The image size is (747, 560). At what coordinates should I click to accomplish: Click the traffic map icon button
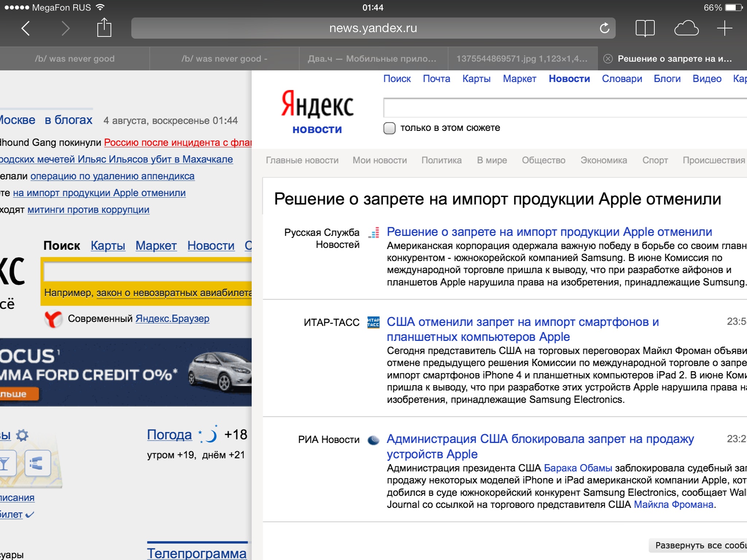(x=38, y=463)
